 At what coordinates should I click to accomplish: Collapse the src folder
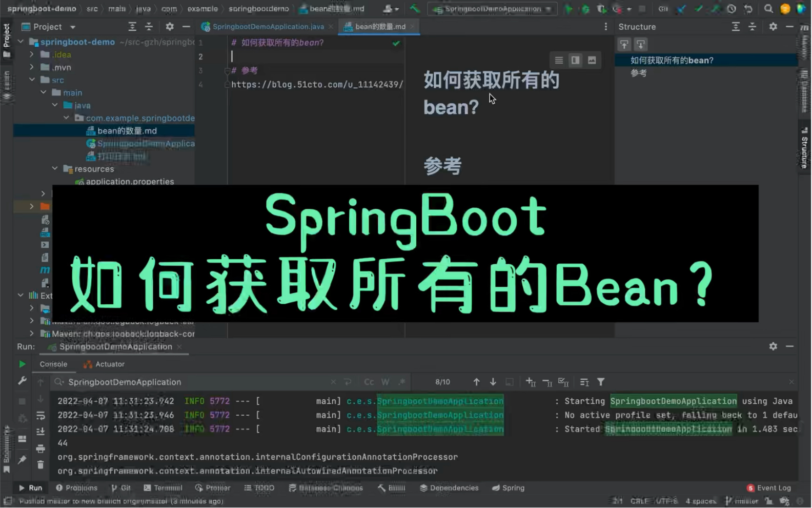point(32,80)
